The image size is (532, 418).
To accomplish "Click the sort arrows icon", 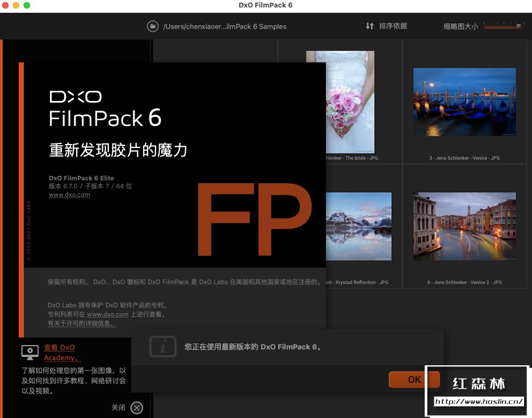I will [x=370, y=26].
